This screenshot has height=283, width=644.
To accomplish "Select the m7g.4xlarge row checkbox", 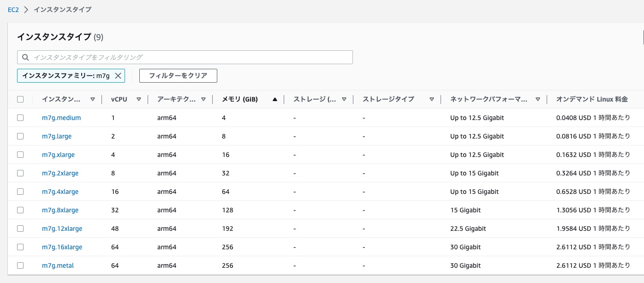I will [x=20, y=192].
